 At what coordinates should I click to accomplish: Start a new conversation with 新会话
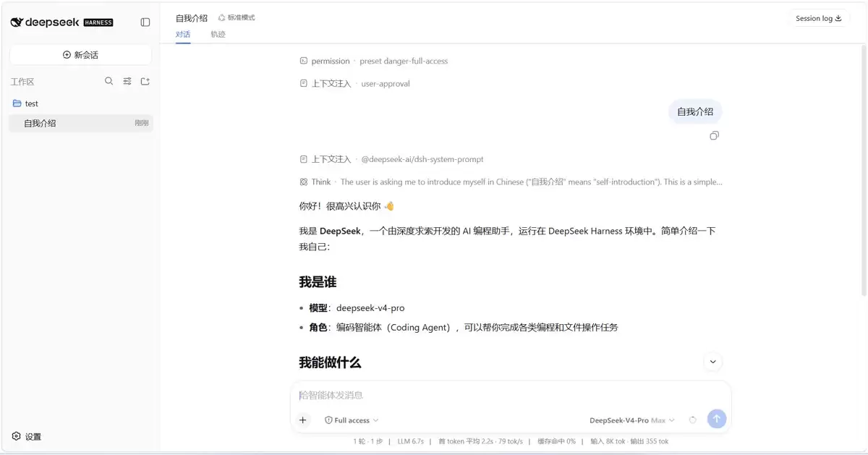[x=80, y=55]
